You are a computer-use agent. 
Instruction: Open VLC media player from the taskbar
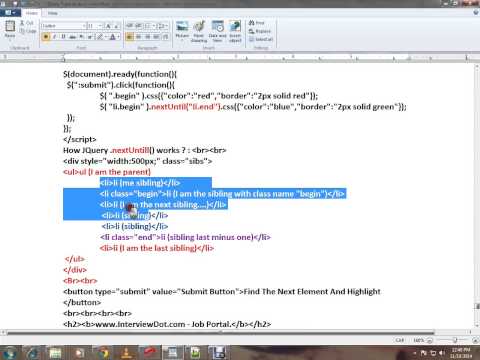pos(127,353)
